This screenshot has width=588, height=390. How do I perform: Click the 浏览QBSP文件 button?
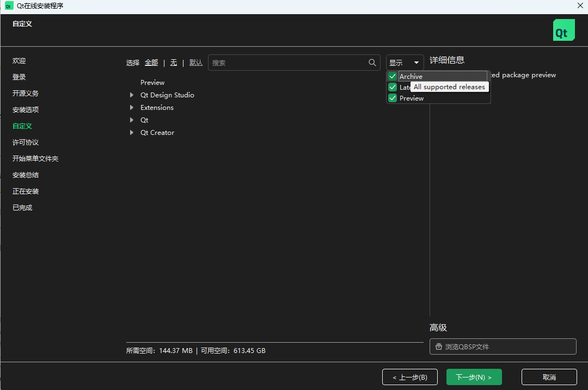coord(503,346)
